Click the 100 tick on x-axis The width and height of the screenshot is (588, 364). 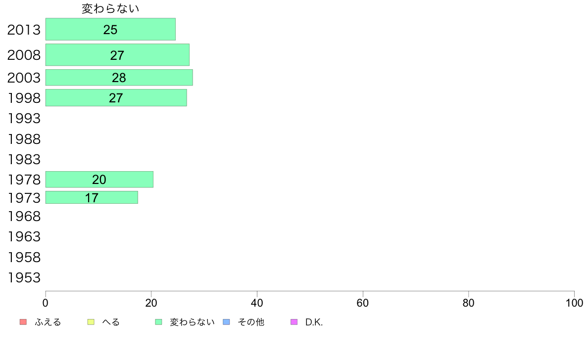pos(574,303)
